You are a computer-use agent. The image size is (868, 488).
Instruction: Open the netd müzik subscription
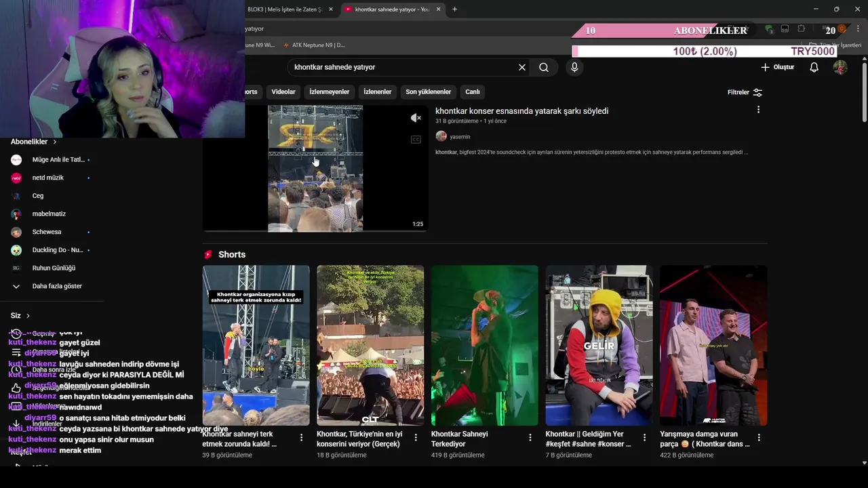click(52, 178)
